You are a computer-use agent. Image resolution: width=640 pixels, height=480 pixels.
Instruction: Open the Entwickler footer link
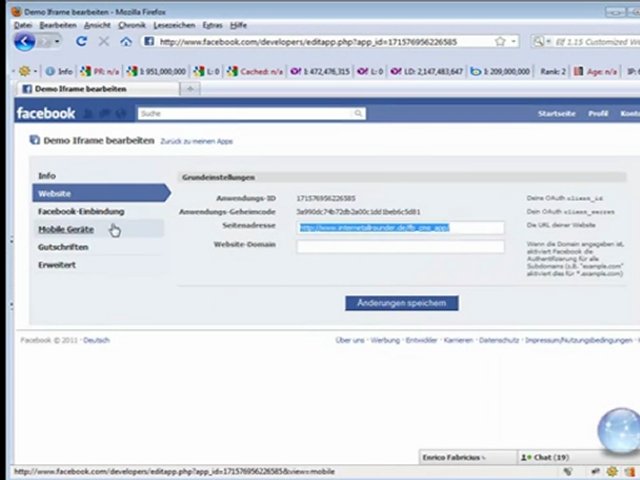coord(421,340)
